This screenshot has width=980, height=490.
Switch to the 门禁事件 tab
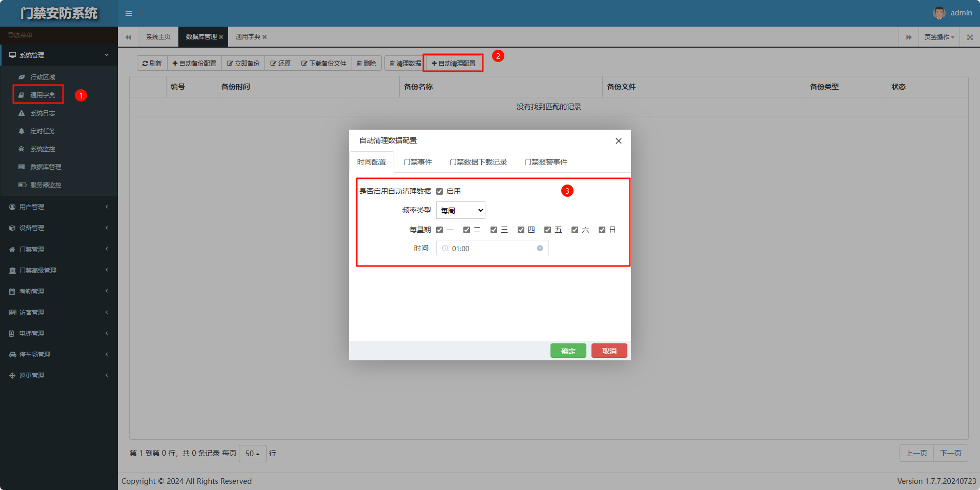417,162
